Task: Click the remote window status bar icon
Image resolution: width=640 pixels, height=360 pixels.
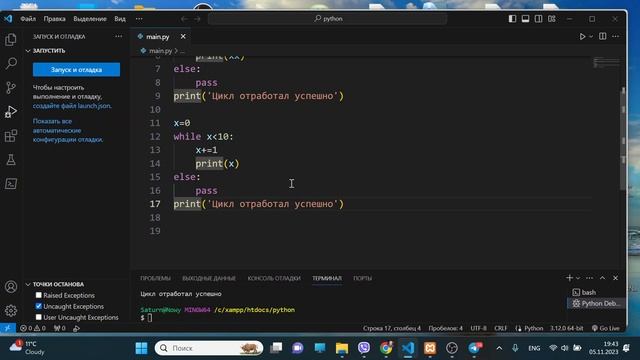Action: tap(8, 328)
